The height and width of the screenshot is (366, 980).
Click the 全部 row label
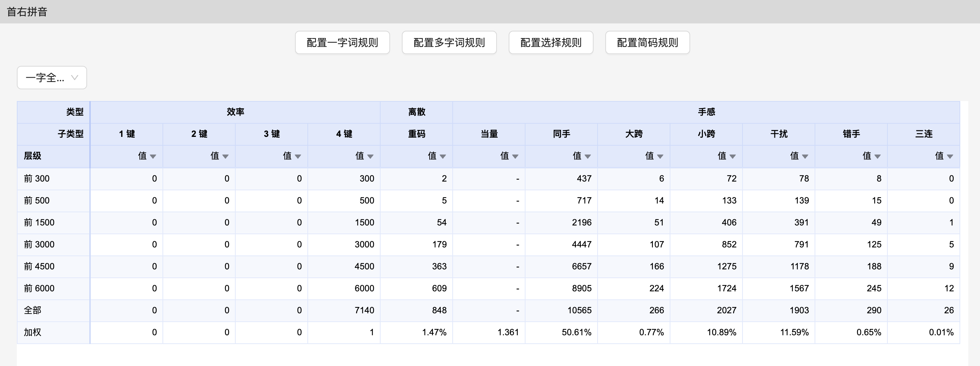tap(33, 310)
